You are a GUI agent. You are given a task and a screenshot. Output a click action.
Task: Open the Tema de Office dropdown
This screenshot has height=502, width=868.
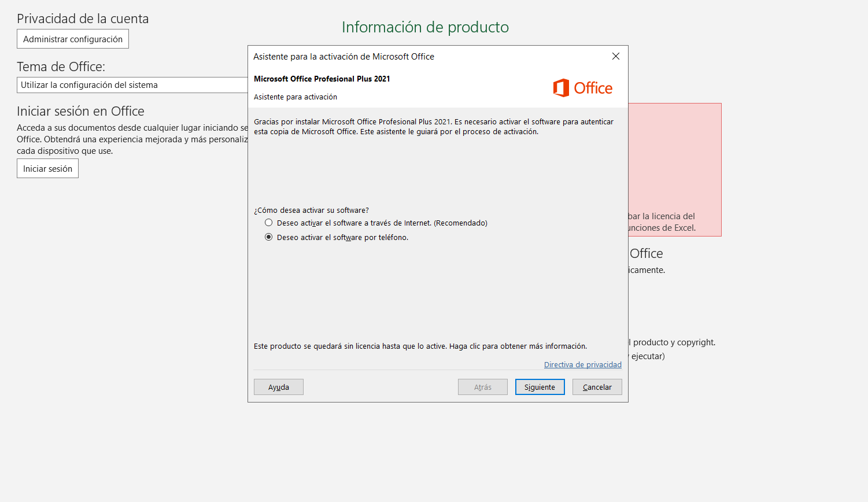tap(133, 85)
